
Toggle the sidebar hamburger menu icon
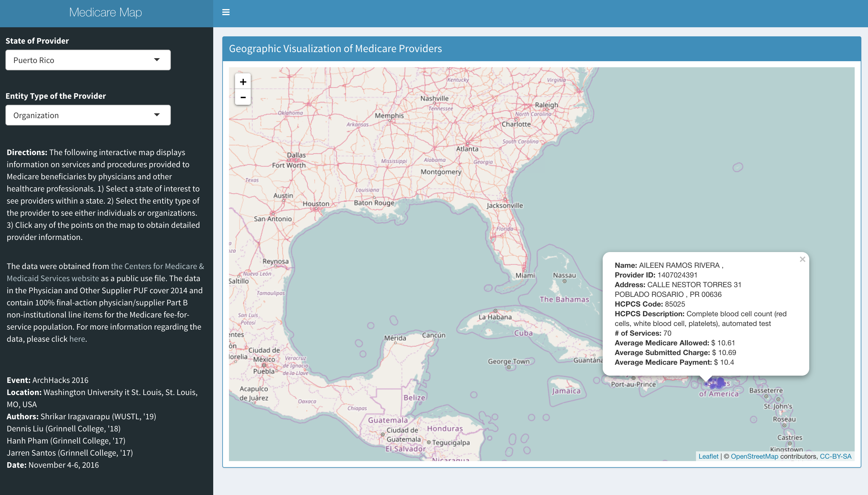226,12
